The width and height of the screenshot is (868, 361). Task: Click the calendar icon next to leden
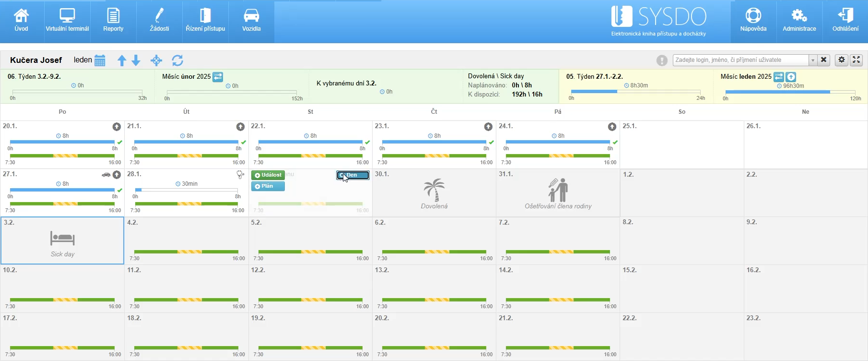coord(100,60)
